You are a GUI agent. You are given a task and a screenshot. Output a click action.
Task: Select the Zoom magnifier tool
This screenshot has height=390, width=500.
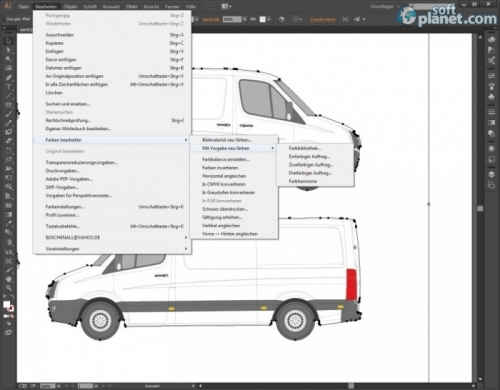click(x=9, y=288)
